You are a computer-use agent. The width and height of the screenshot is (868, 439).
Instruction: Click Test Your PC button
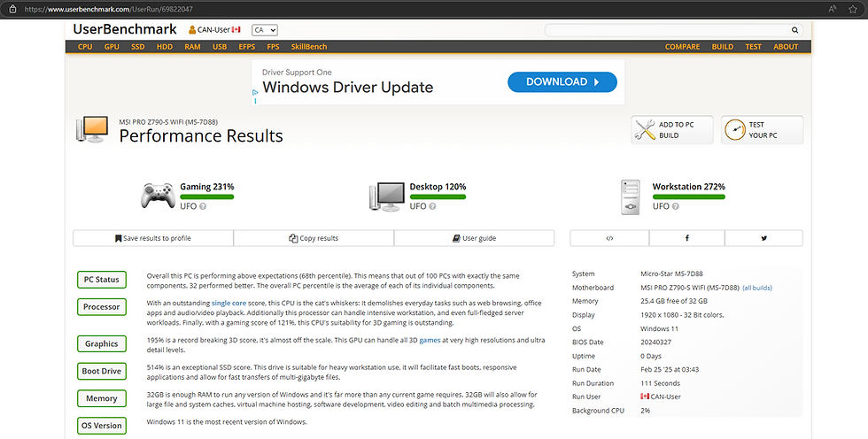point(763,130)
